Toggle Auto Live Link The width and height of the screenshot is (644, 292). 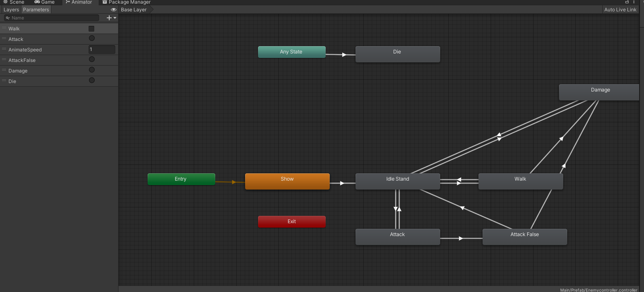click(x=620, y=10)
